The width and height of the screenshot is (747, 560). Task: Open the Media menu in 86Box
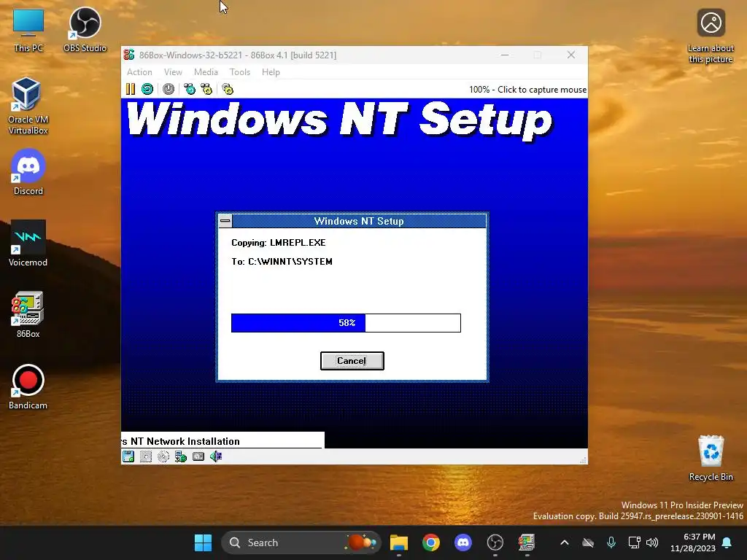[x=206, y=72]
